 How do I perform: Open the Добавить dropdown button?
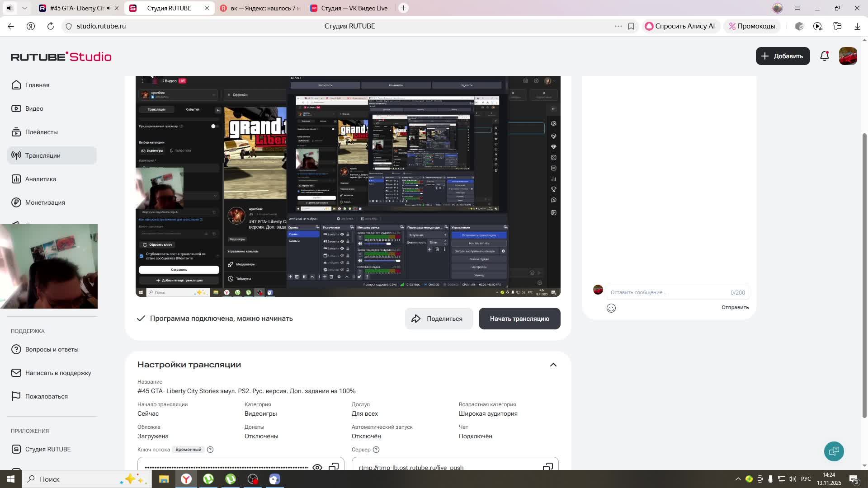(783, 56)
